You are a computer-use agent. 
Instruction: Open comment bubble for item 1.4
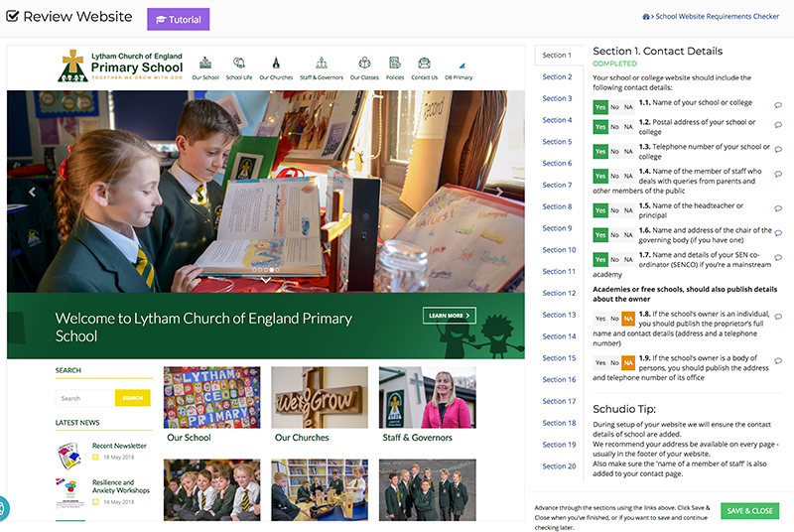[778, 174]
